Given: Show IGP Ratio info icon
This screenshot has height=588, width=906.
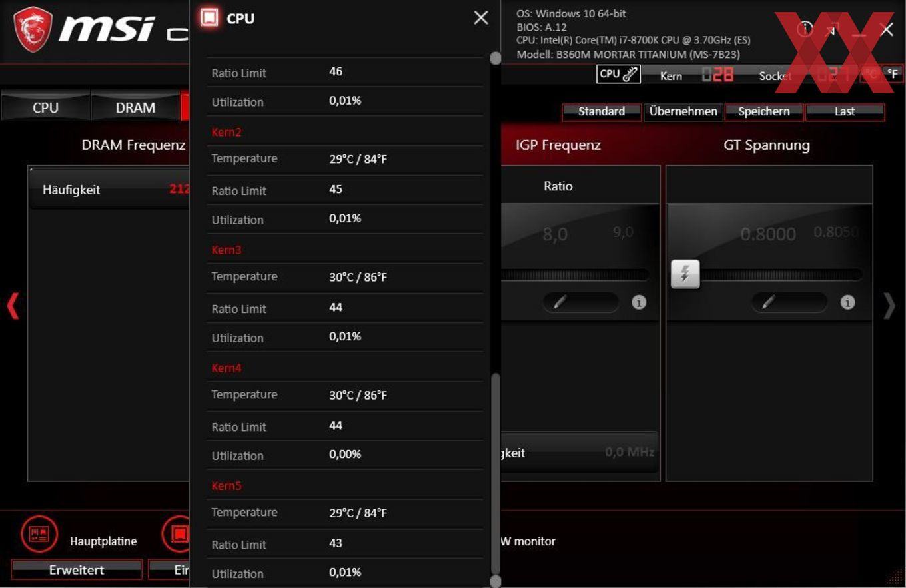Looking at the screenshot, I should click(x=639, y=302).
